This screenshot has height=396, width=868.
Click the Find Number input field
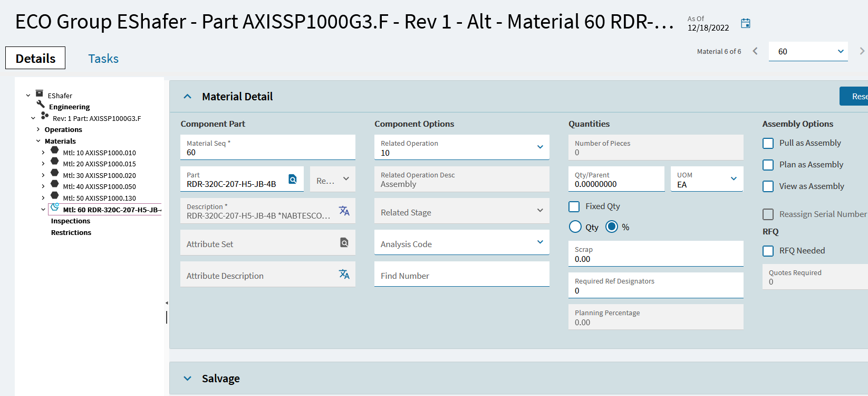461,275
